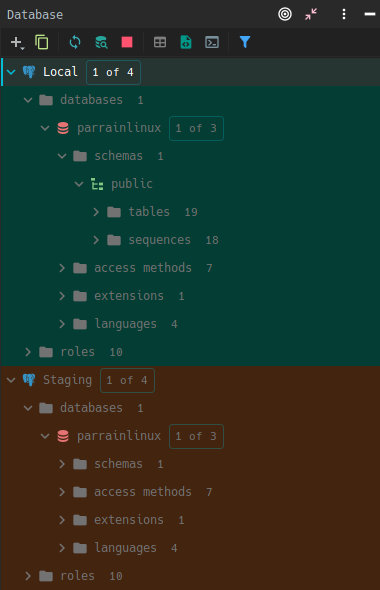
Task: Click the Refresh icon in the toolbar
Action: point(75,42)
